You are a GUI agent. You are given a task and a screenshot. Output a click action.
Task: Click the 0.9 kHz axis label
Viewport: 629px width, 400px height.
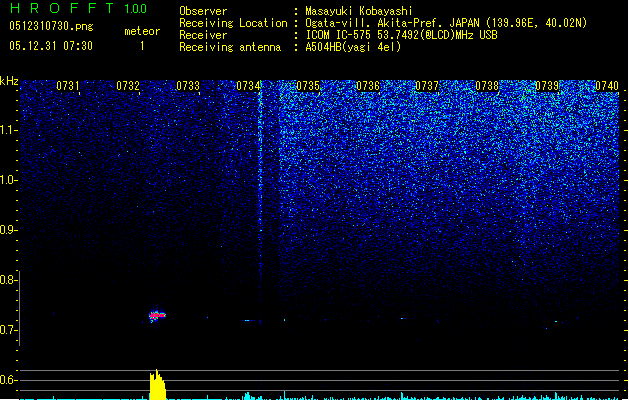tap(8, 230)
